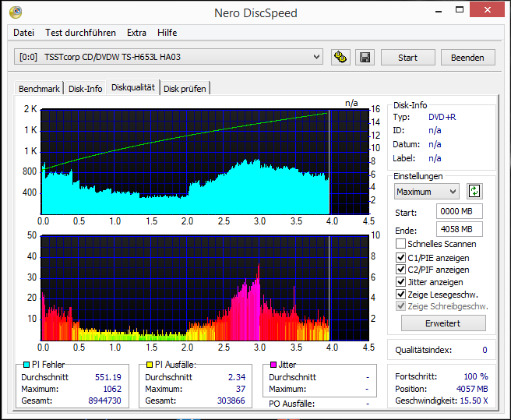Click the Label value n/a

[x=435, y=158]
